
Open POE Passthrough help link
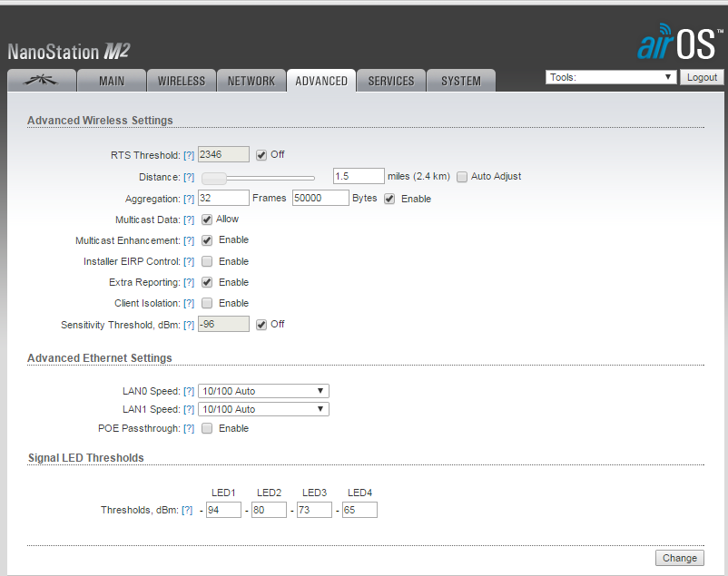point(189,429)
